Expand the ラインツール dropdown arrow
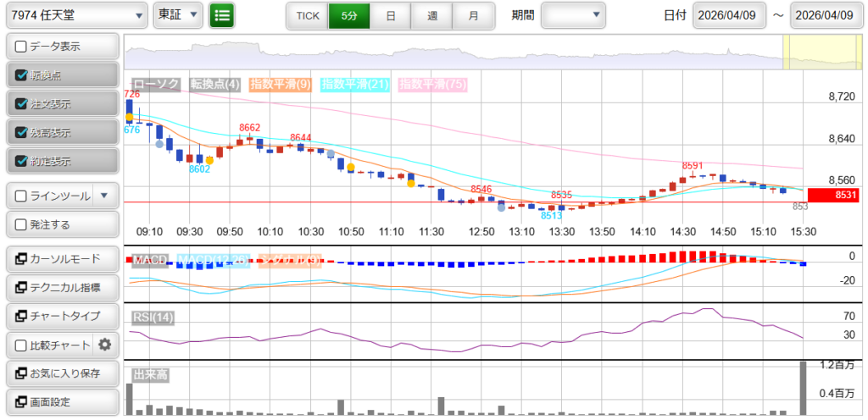The width and height of the screenshot is (868, 420). click(104, 196)
